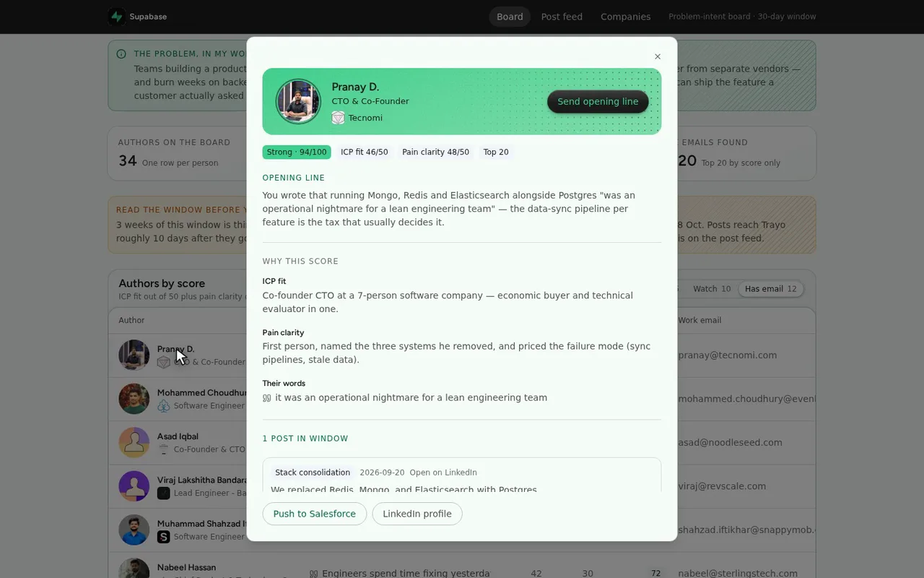Click nabeel@sterlingstech.com email cell
Image resolution: width=924 pixels, height=578 pixels.
click(x=738, y=574)
